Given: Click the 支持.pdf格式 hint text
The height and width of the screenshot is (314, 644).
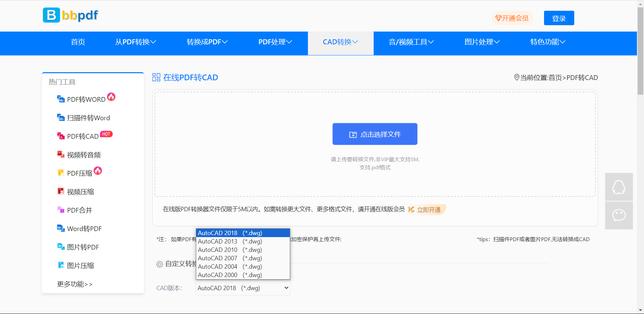Looking at the screenshot, I should pyautogui.click(x=375, y=167).
